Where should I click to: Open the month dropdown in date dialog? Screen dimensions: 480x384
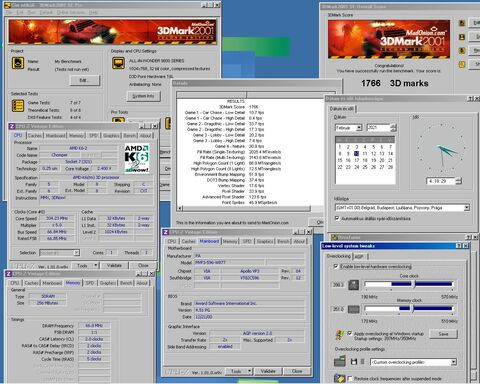359,128
